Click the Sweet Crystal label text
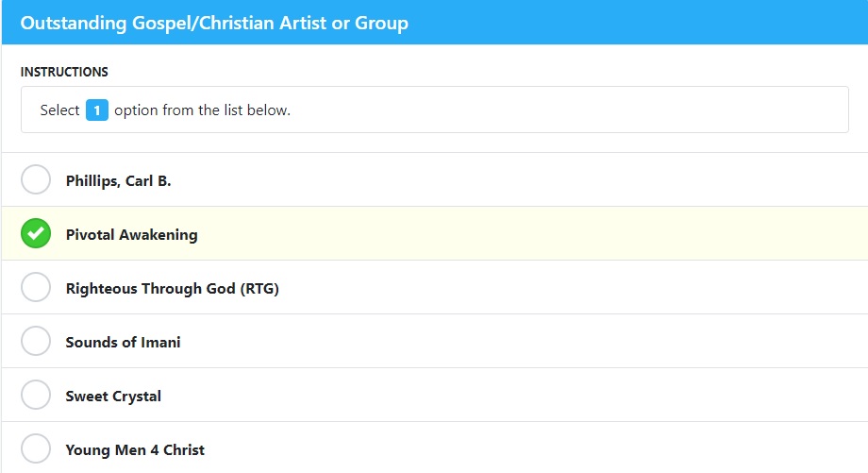 [113, 396]
